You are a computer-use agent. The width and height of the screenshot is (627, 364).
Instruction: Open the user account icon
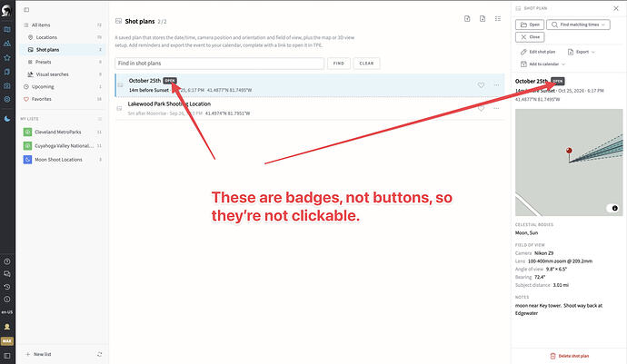pos(7,327)
